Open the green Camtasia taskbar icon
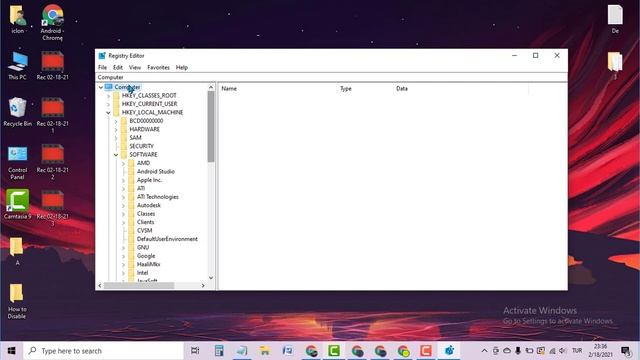The height and width of the screenshot is (360, 640). pos(334,351)
